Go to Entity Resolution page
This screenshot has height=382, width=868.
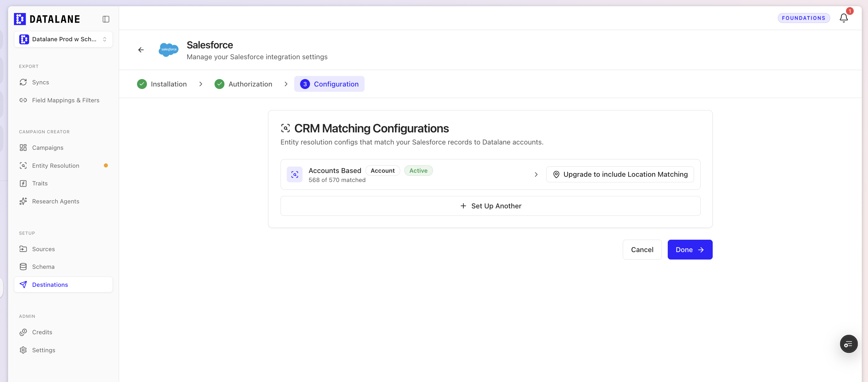(x=63, y=166)
